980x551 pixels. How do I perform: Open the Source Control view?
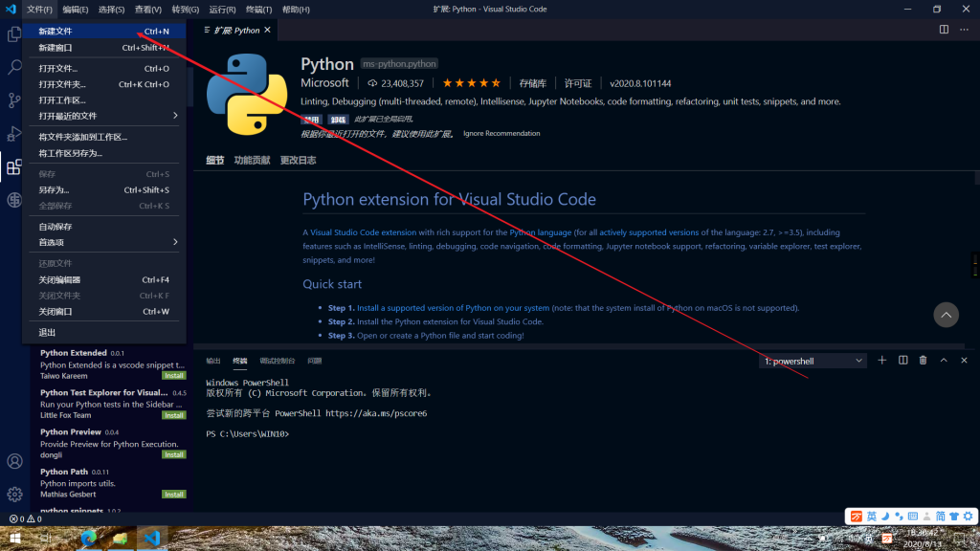[13, 99]
